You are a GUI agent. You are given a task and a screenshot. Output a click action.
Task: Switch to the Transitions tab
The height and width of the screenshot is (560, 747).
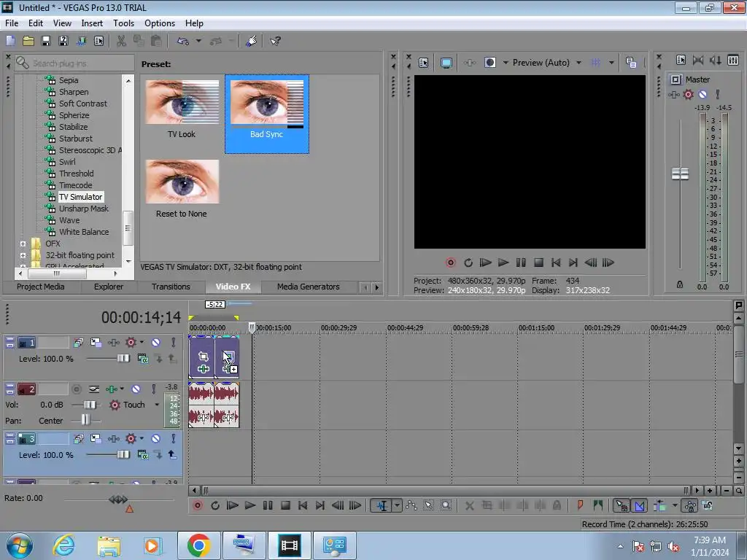[x=171, y=287]
